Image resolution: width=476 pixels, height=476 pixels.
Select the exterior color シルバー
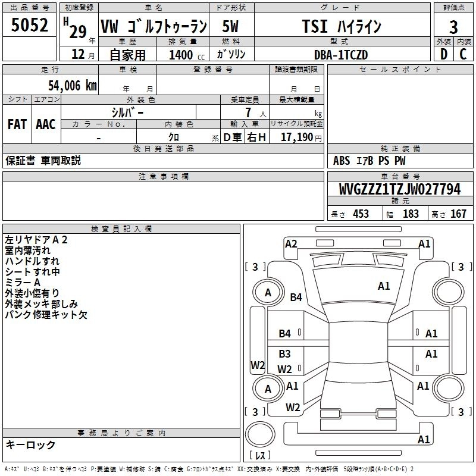[x=127, y=112]
